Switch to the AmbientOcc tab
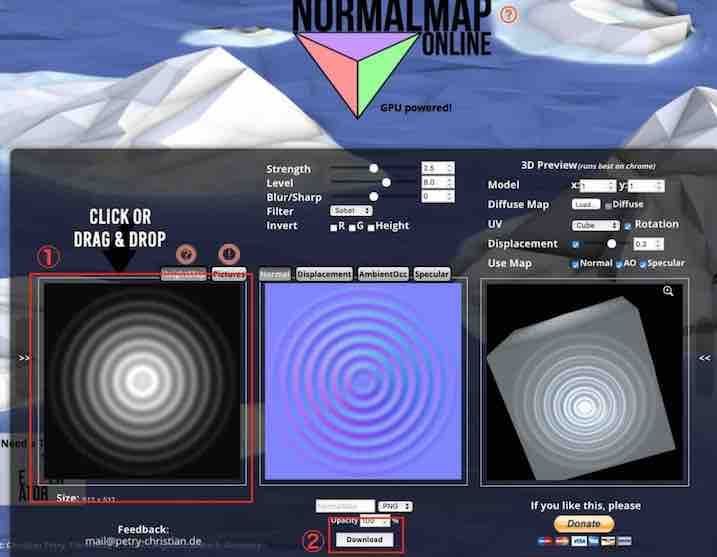This screenshot has width=717, height=557. 383,274
